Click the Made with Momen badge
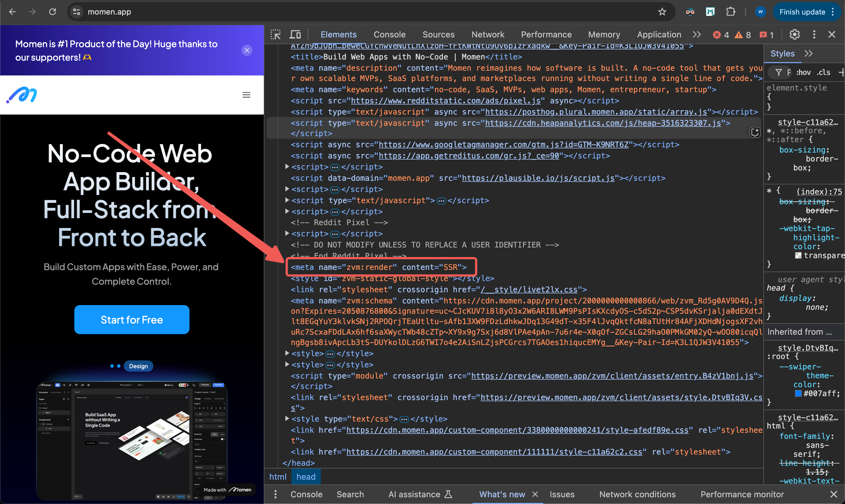845x504 pixels. pos(227,490)
